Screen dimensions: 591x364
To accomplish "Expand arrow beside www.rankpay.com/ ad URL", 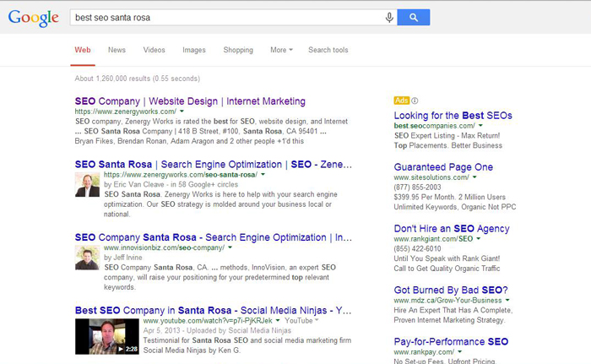I will [459, 352].
